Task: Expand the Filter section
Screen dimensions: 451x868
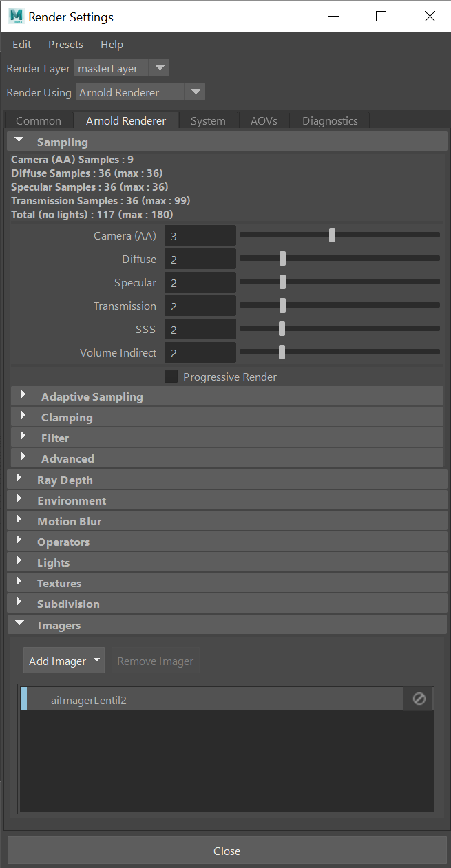Action: 227,438
